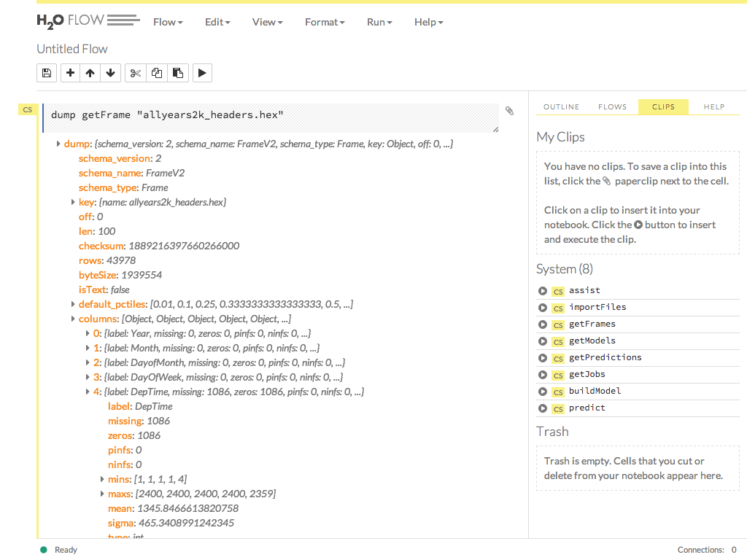This screenshot has height=560, width=747.
Task: Expand the maxs array under DepTime
Action: click(102, 494)
